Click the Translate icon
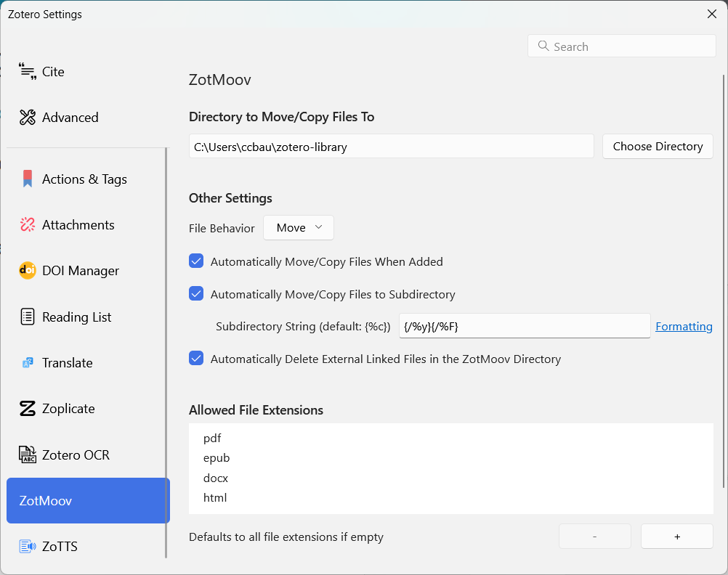Viewport: 728px width, 575px height. click(x=28, y=363)
